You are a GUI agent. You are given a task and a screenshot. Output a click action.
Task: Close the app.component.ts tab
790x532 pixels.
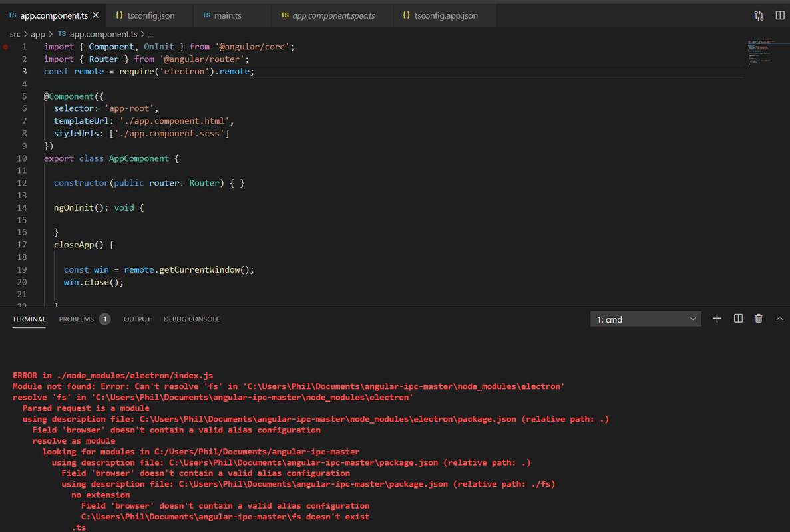pyautogui.click(x=96, y=15)
